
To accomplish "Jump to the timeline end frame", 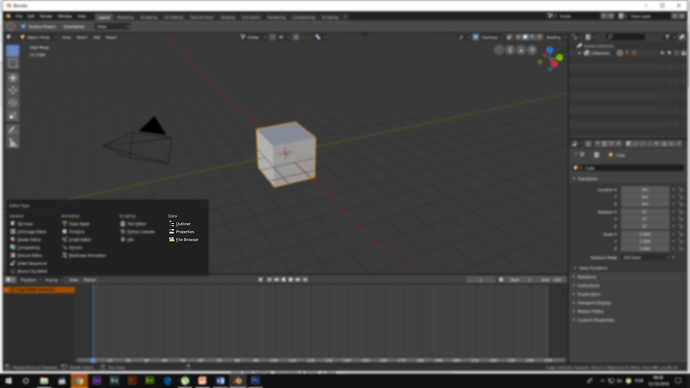I will click(305, 280).
